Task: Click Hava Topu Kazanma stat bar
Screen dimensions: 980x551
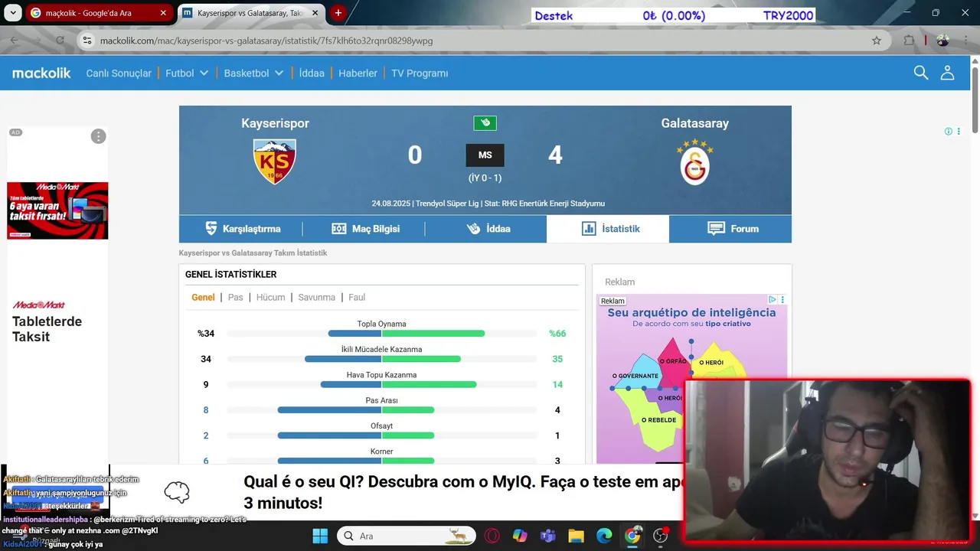Action: [x=381, y=384]
